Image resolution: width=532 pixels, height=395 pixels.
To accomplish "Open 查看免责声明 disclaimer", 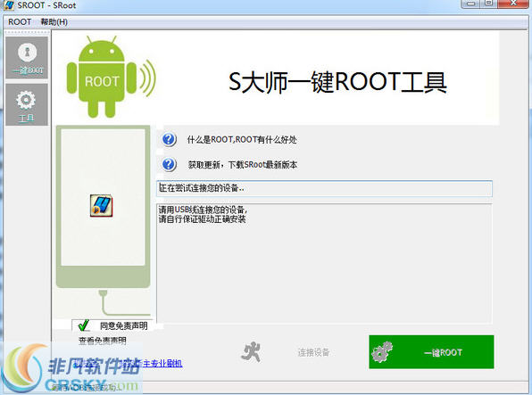I will pos(103,341).
